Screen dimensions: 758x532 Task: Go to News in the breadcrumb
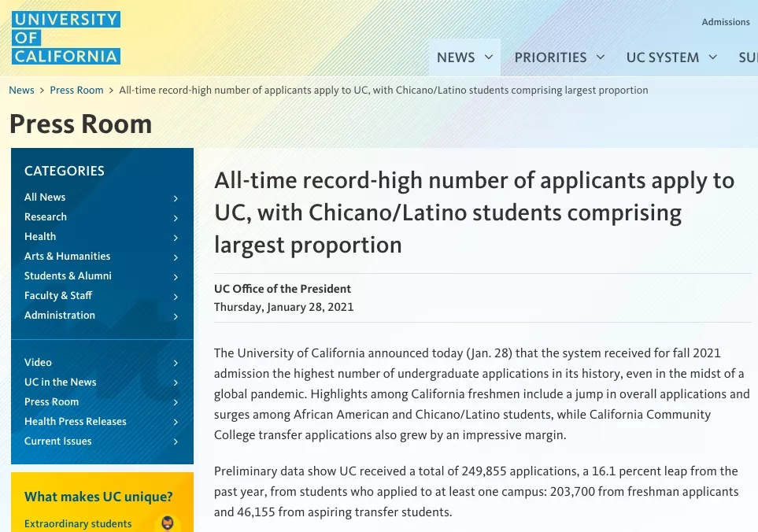point(21,91)
